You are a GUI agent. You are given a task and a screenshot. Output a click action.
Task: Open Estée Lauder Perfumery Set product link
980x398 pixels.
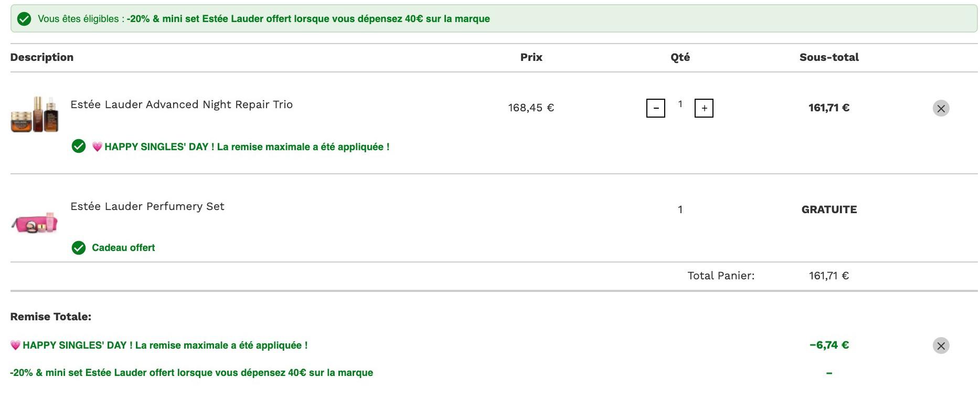click(147, 206)
